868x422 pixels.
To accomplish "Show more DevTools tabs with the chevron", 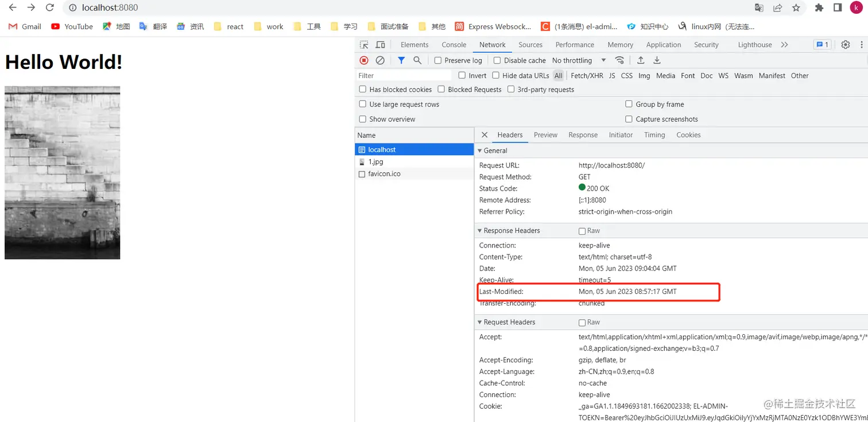I will (784, 45).
